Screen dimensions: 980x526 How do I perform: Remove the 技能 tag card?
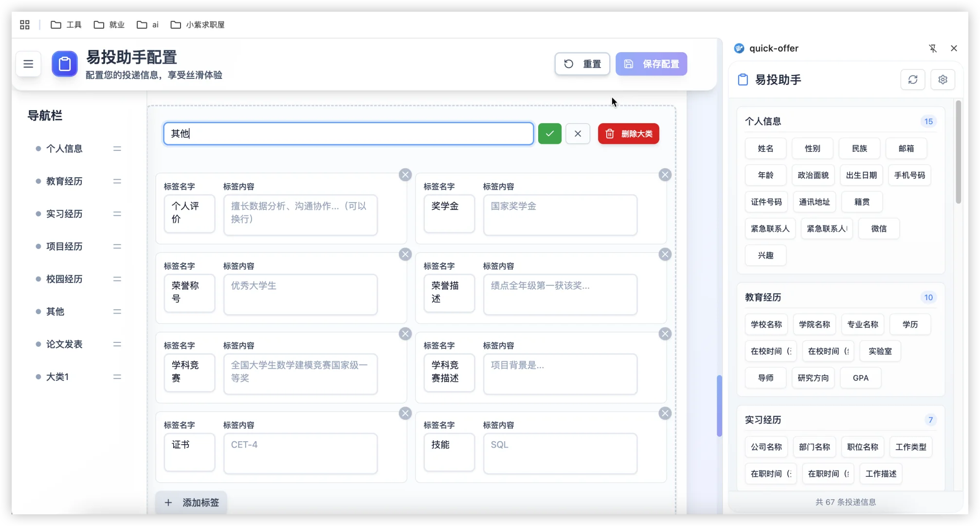click(665, 413)
